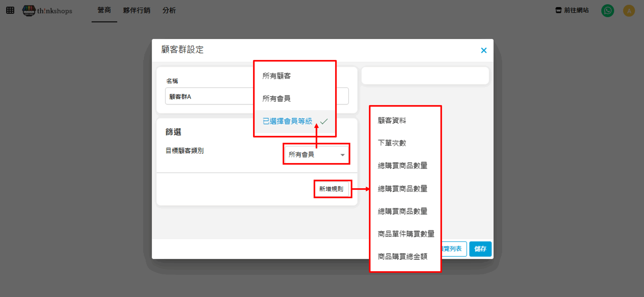Choose 所有顧客 from the dropdown list
Image resolution: width=644 pixels, height=297 pixels.
(276, 76)
